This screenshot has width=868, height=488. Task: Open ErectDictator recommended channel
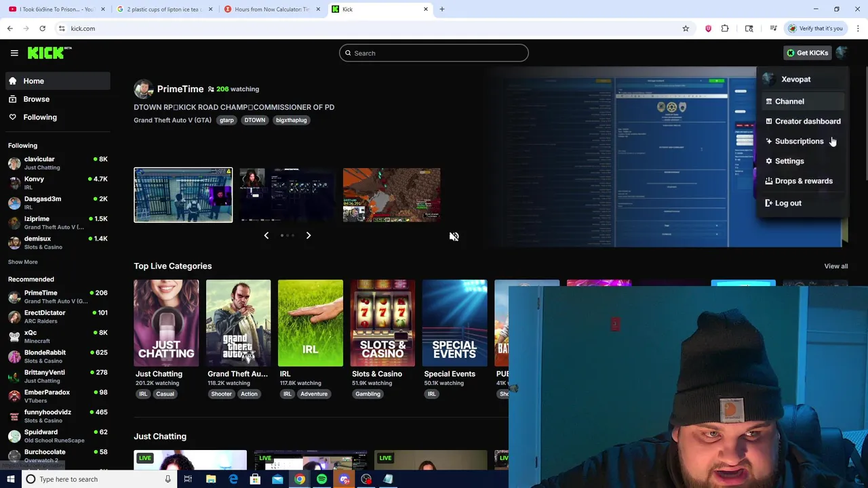pos(58,317)
